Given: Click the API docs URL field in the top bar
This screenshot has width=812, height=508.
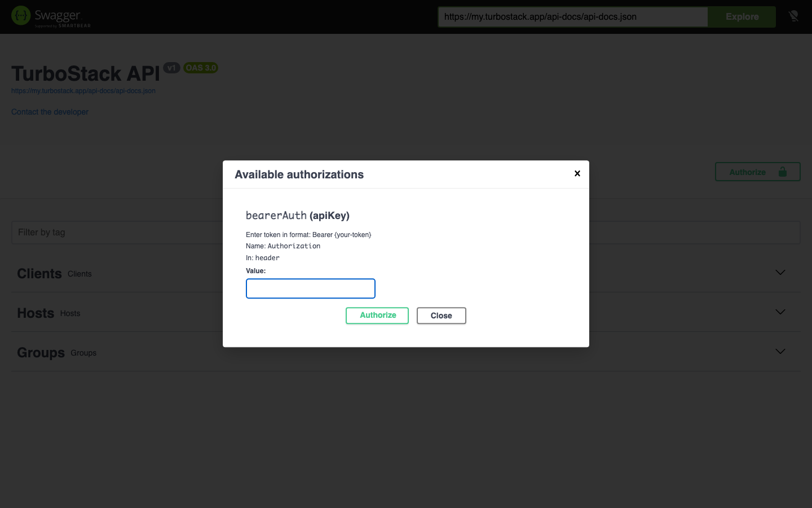Looking at the screenshot, I should point(573,17).
